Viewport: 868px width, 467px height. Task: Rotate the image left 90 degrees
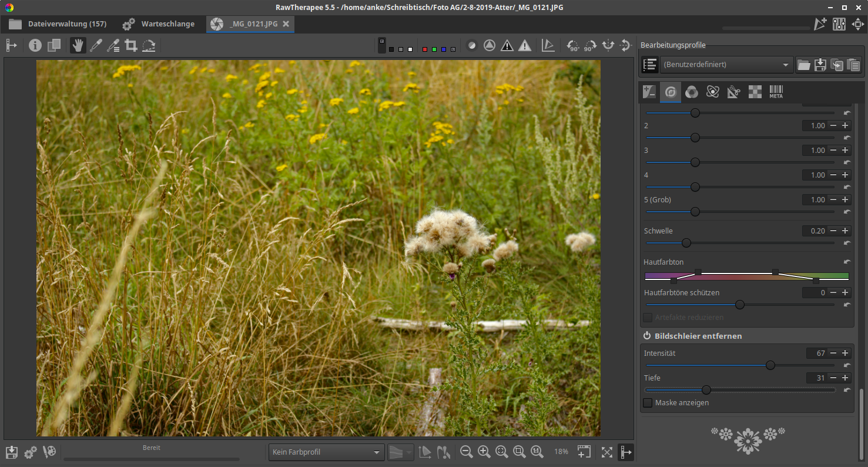pos(572,45)
